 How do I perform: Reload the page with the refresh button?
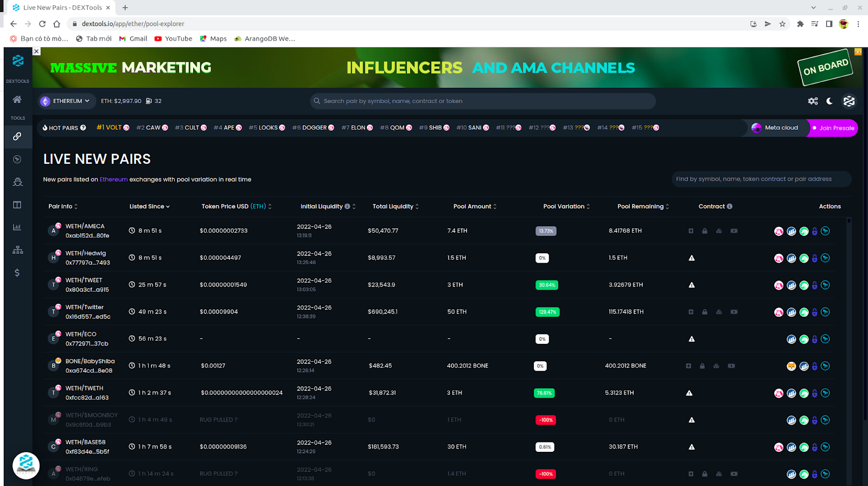(42, 24)
